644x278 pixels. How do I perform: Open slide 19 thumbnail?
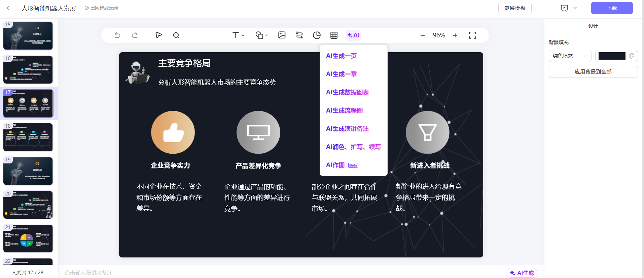coord(28,171)
